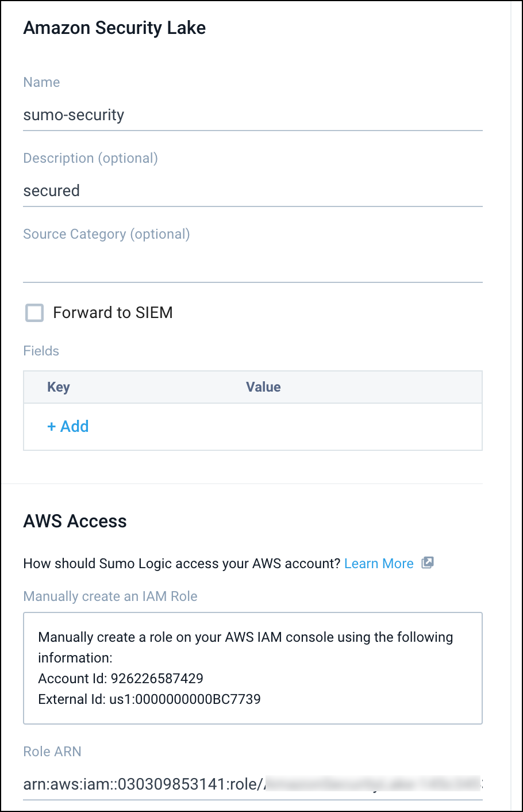Click into the Role ARN input field
523x812 pixels.
(x=252, y=784)
